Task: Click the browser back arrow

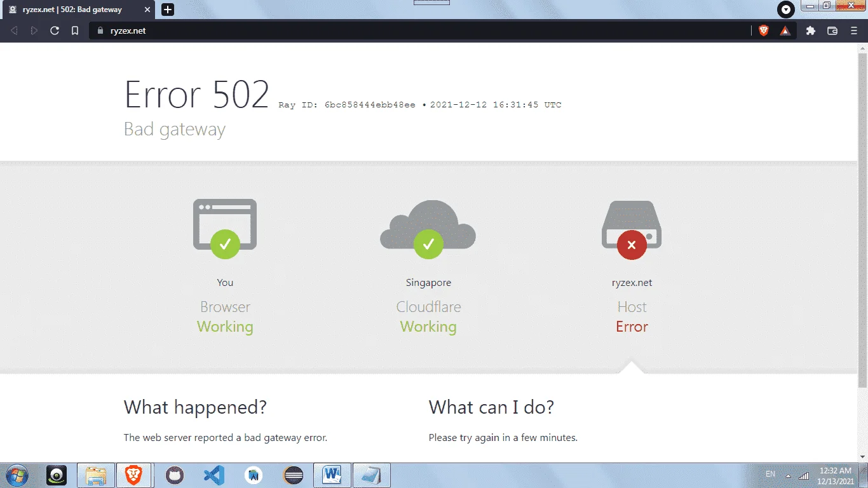Action: [x=14, y=30]
